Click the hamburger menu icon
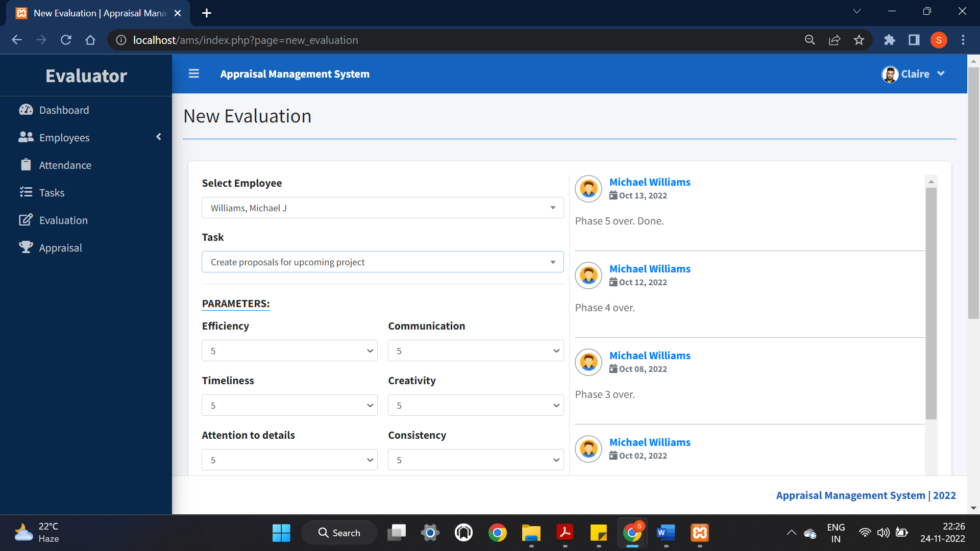The image size is (980, 551). click(x=194, y=73)
